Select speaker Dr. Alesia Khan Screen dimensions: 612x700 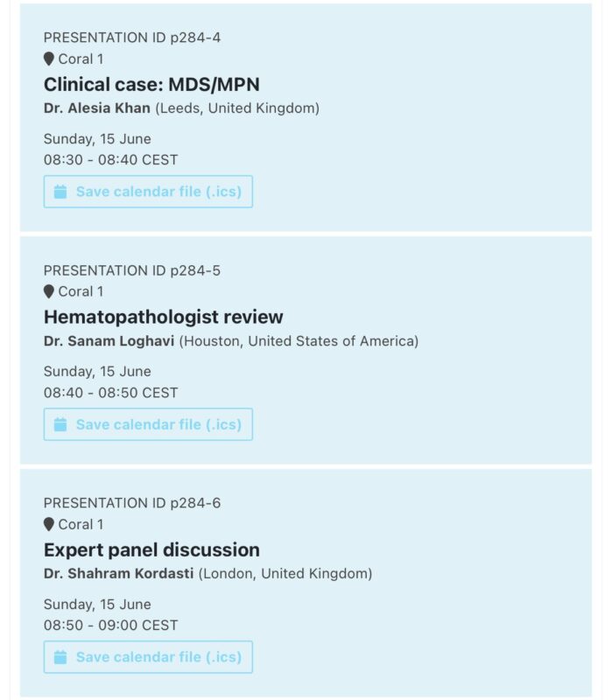pyautogui.click(x=97, y=108)
